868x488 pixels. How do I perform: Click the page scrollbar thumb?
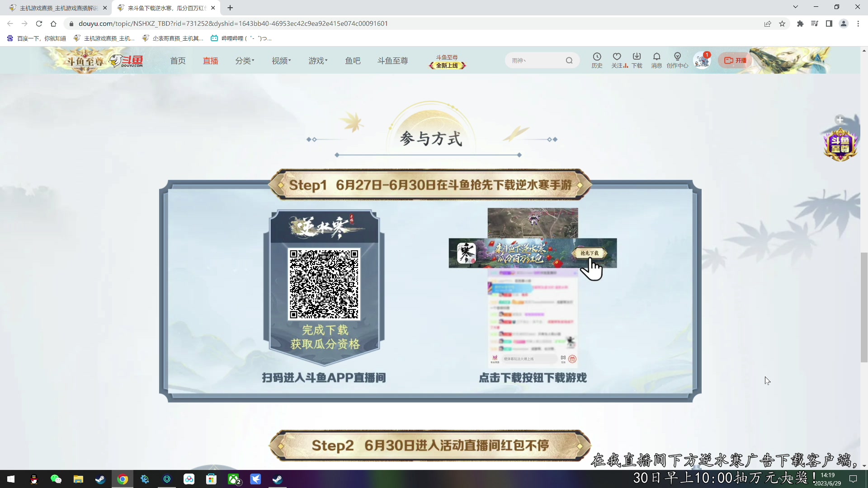tap(864, 307)
